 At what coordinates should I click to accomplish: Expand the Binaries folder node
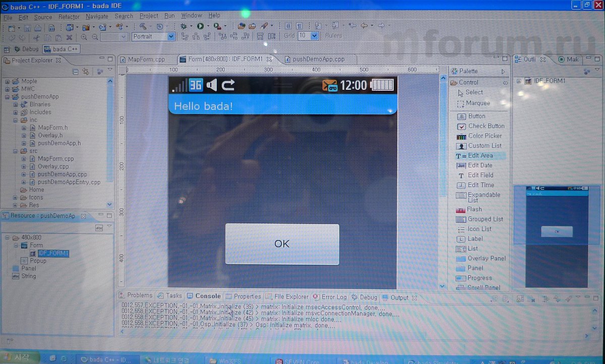point(16,104)
